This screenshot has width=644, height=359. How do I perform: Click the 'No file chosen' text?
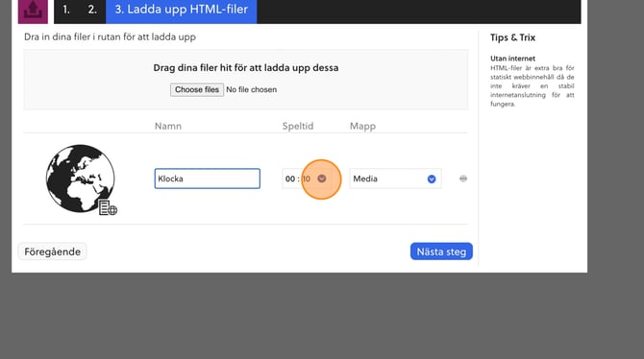252,89
